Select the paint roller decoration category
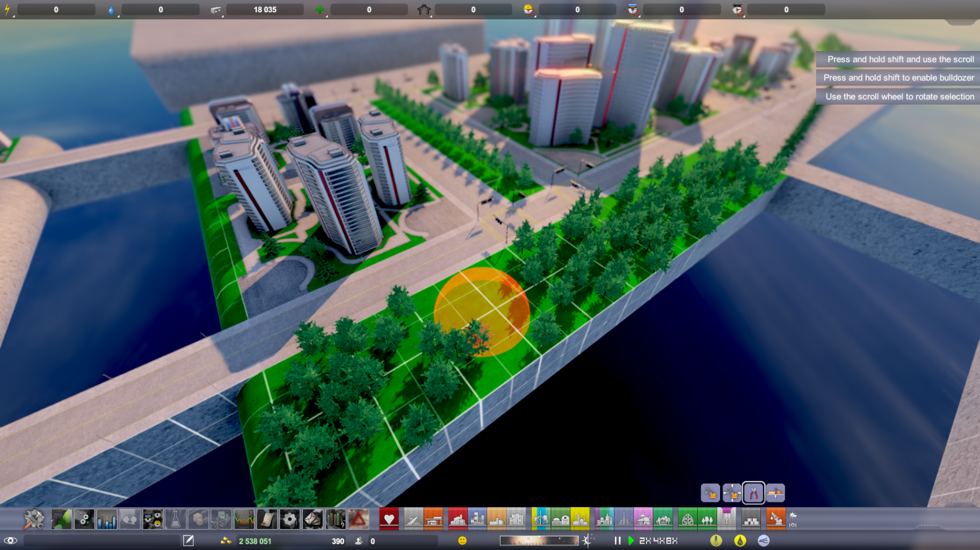Screen dimensions: 980x550 point(727,519)
